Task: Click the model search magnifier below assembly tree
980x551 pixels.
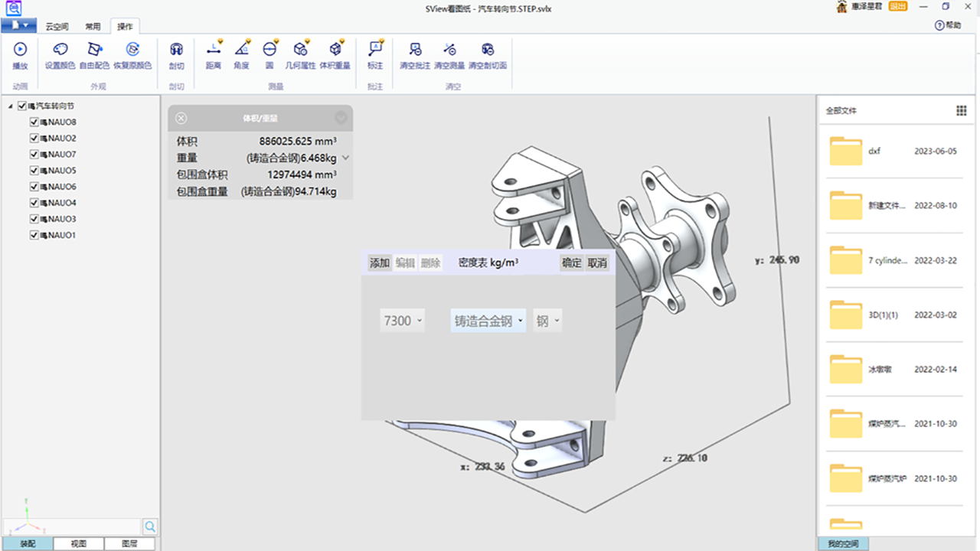Action: [150, 527]
